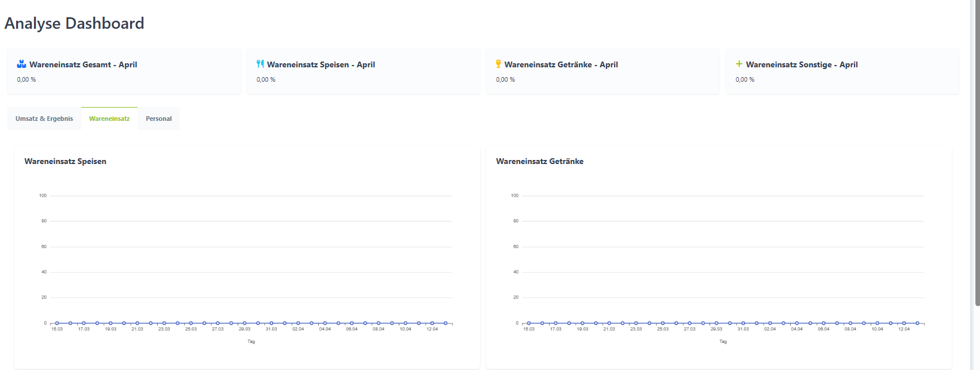Click the vertical page scrollbar thumb
The height and width of the screenshot is (370, 980).
click(977, 153)
